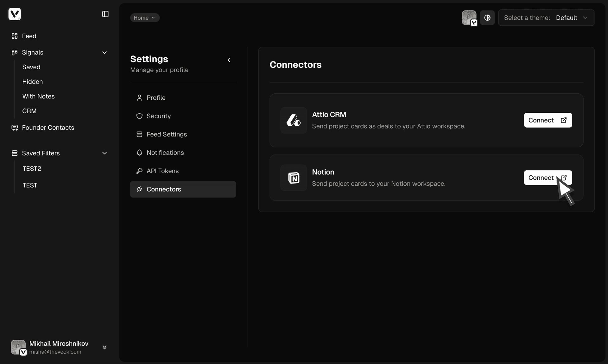Toggle dark/light mode with the contrast icon
Screen dimensions: 608x364
pyautogui.click(x=487, y=18)
